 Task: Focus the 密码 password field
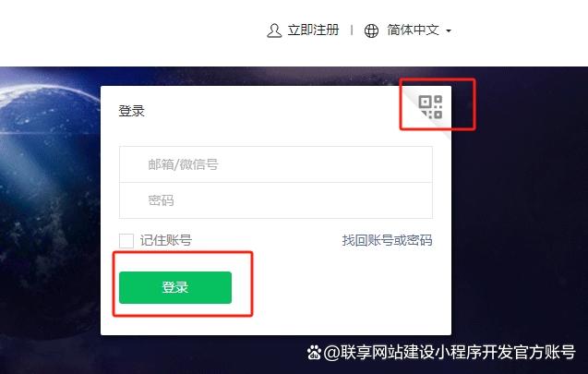276,200
